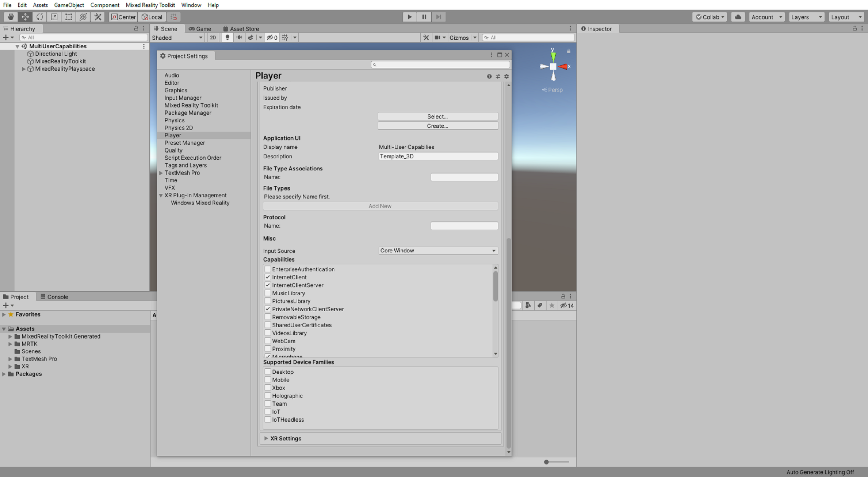
Task: Click the Pause button in toolbar
Action: [424, 17]
